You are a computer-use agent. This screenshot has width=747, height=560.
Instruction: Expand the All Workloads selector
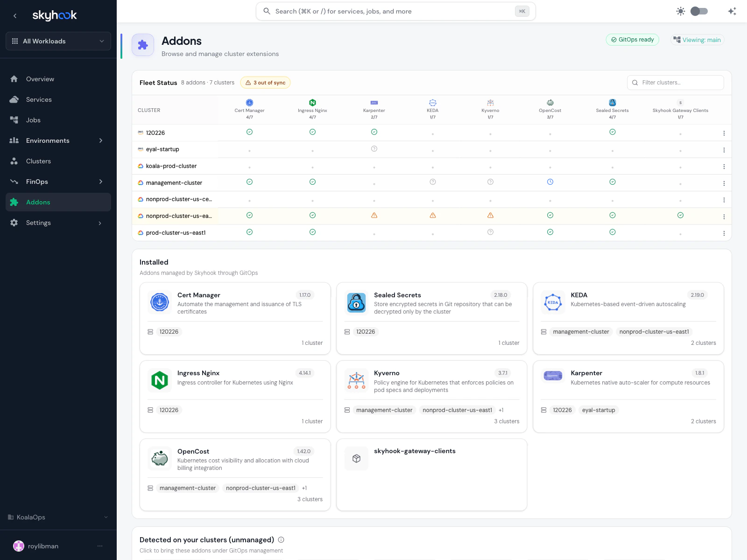point(58,41)
